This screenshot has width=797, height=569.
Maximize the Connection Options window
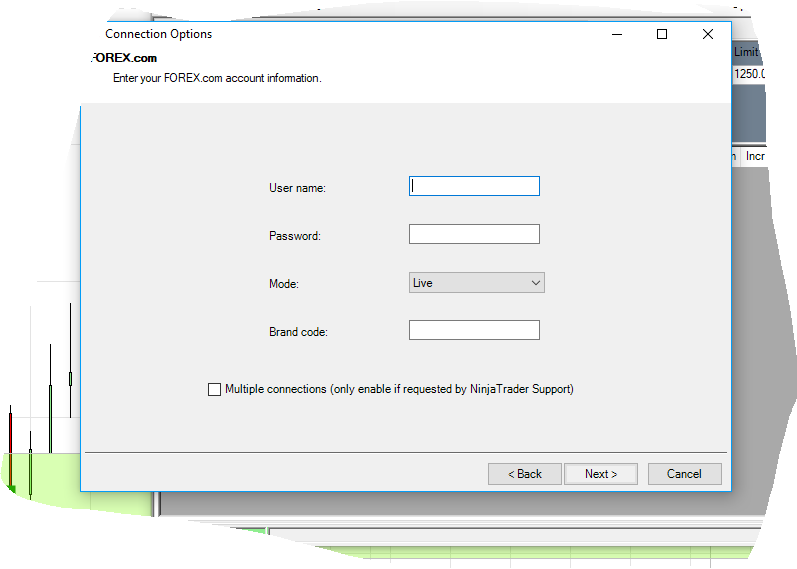662,34
